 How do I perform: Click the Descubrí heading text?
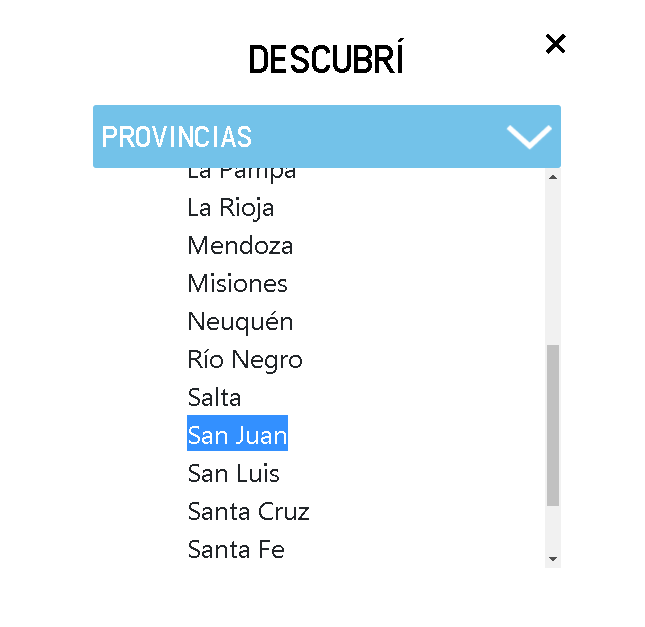click(x=326, y=60)
